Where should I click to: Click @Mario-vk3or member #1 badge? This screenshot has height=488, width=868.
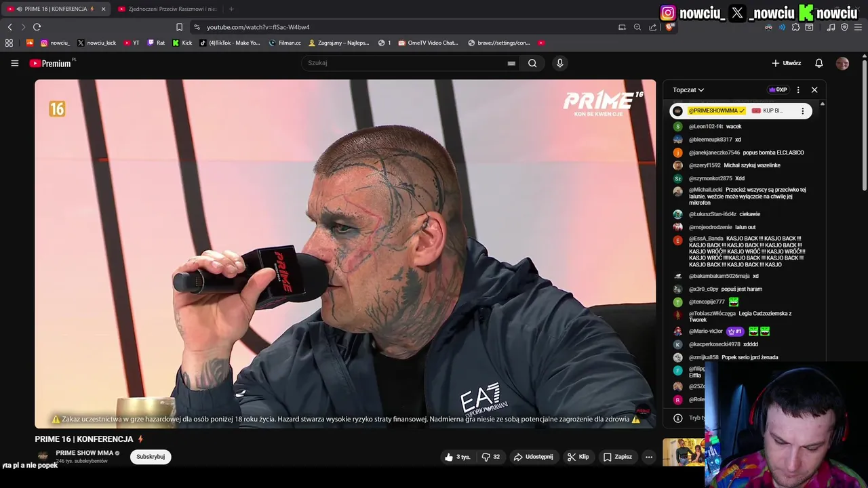point(734,331)
